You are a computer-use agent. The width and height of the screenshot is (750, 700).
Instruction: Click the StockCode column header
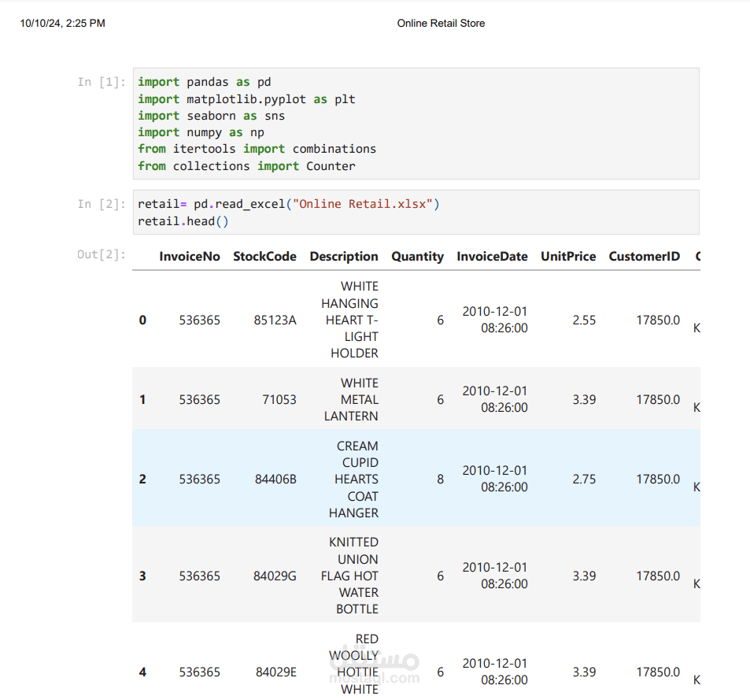tap(264, 257)
